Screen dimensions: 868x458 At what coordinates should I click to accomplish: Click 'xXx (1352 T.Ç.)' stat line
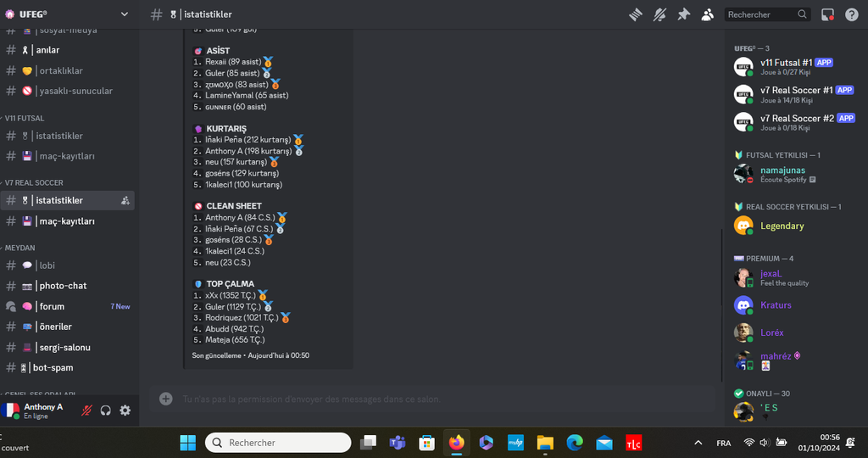(x=231, y=295)
